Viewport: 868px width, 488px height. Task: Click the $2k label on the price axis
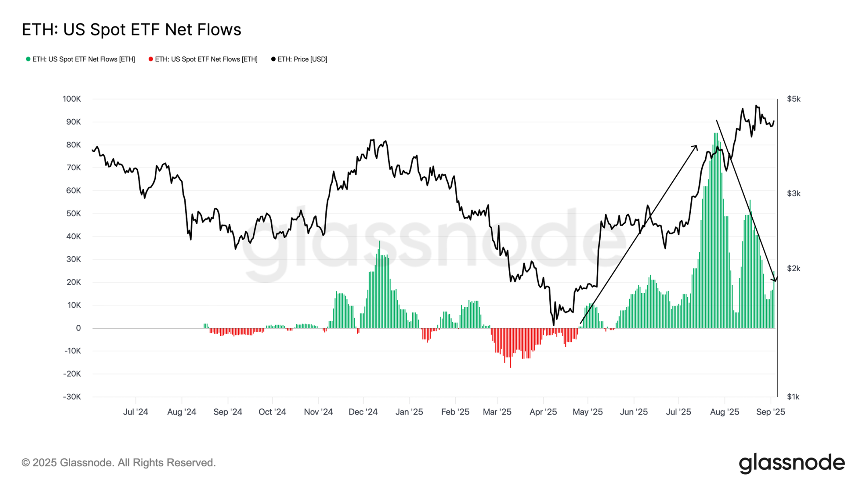click(x=794, y=268)
